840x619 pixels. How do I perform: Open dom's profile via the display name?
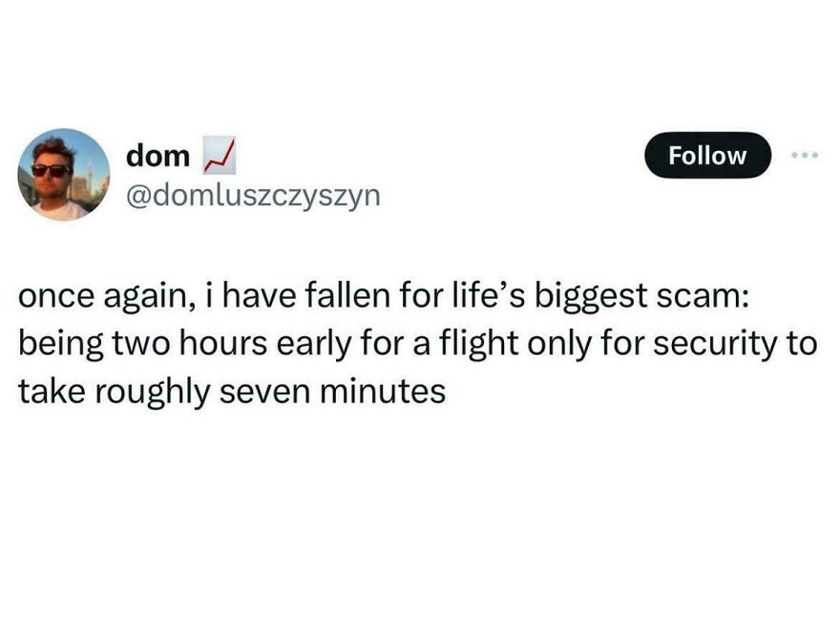tap(157, 155)
